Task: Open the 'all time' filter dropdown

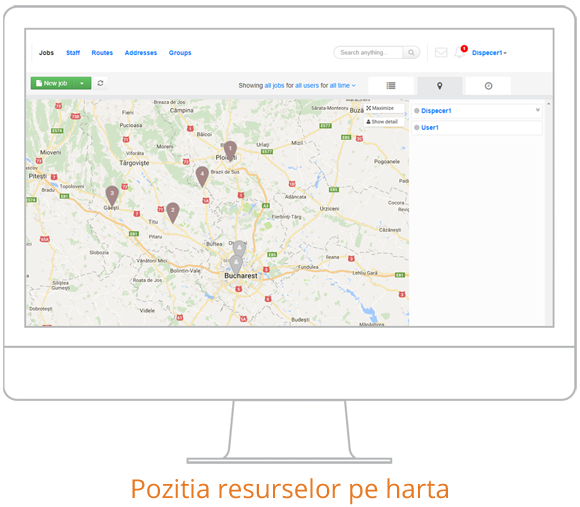Action: pos(343,85)
